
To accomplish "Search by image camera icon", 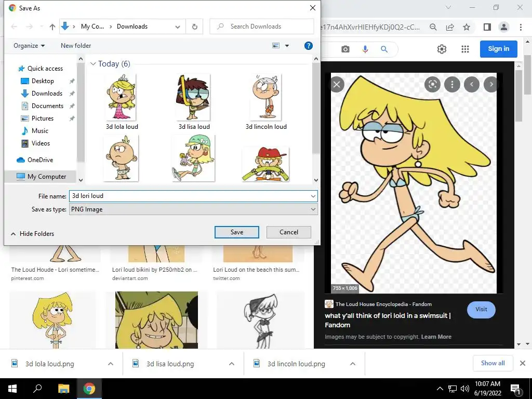I will [x=345, y=49].
